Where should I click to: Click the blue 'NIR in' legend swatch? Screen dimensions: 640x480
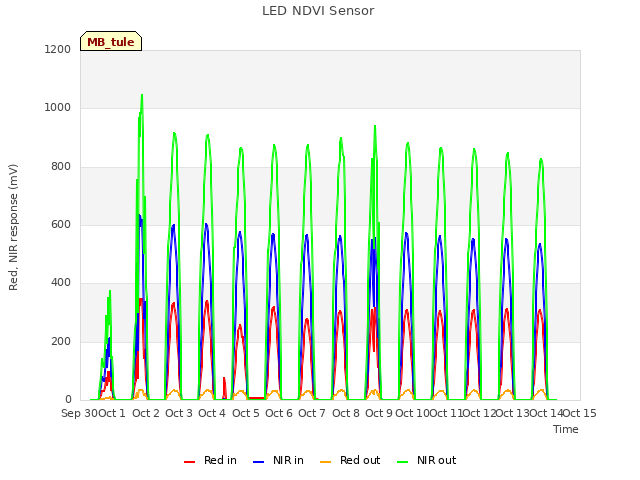(x=259, y=462)
